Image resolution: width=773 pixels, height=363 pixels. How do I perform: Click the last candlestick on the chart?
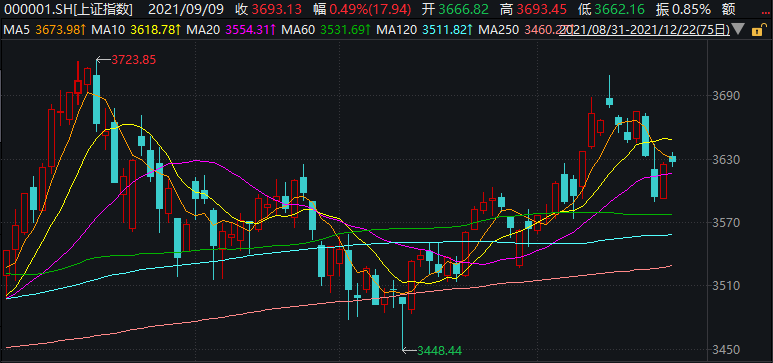point(672,159)
